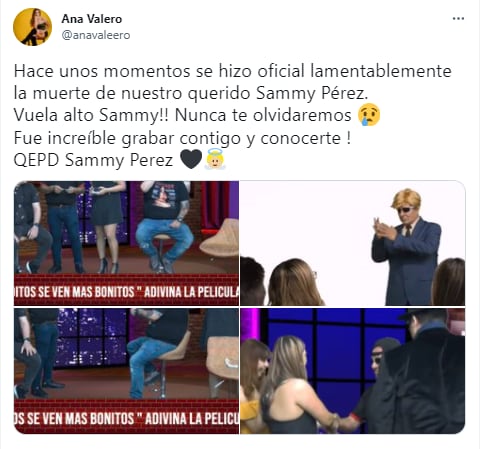Click the 'QEPD Sammy Perez' text
The image size is (483, 449).
[x=93, y=160]
